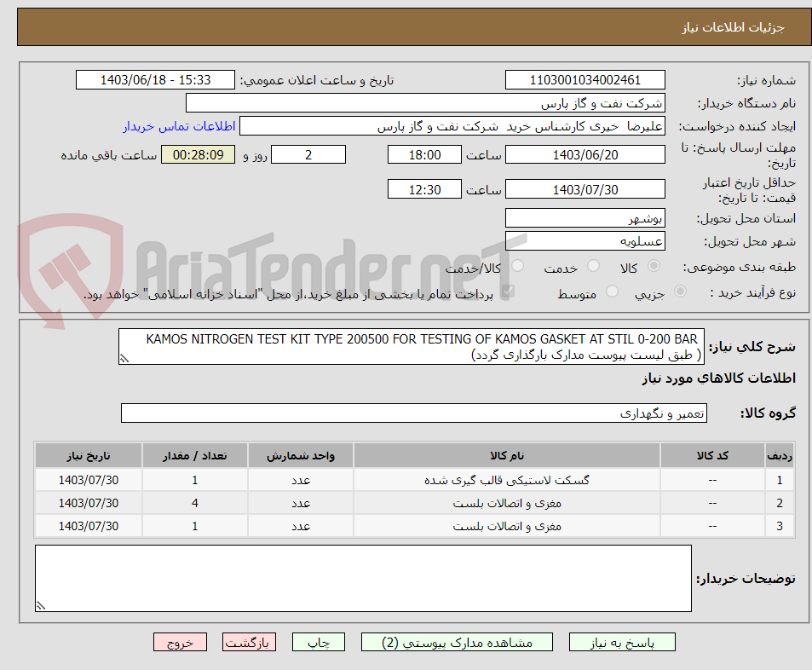The width and height of the screenshot is (812, 670).
Task: Click row 2 item مغزی و اتصالات بلست
Action: coord(507,503)
